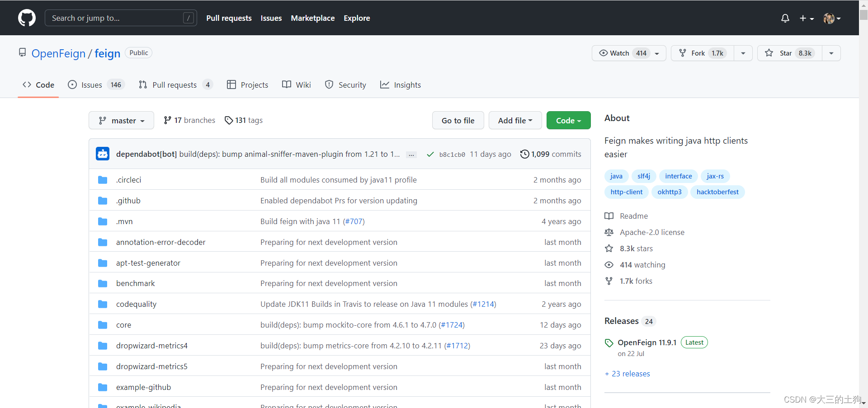Open the Add file dropdown
The image size is (868, 408).
(x=515, y=120)
